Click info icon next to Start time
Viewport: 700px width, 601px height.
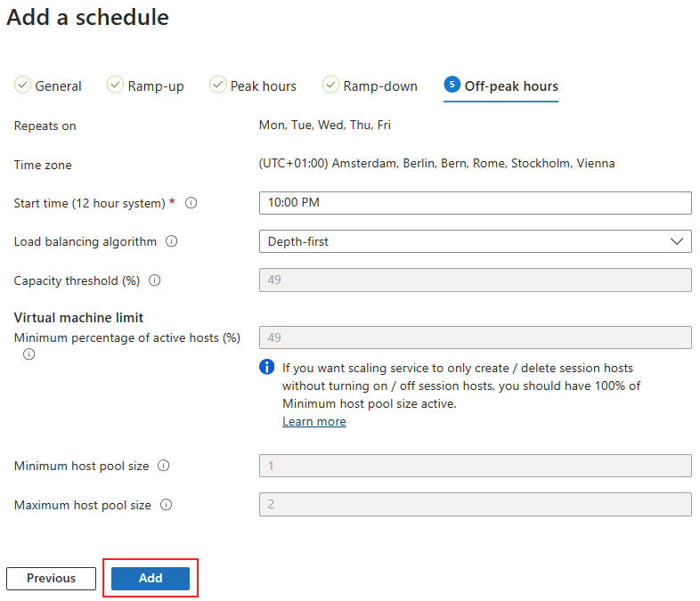(x=191, y=203)
